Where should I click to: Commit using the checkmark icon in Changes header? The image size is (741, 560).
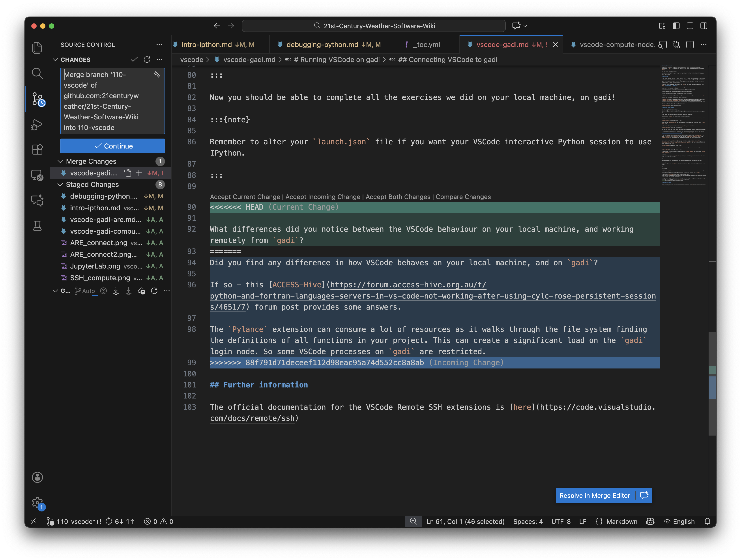point(134,59)
